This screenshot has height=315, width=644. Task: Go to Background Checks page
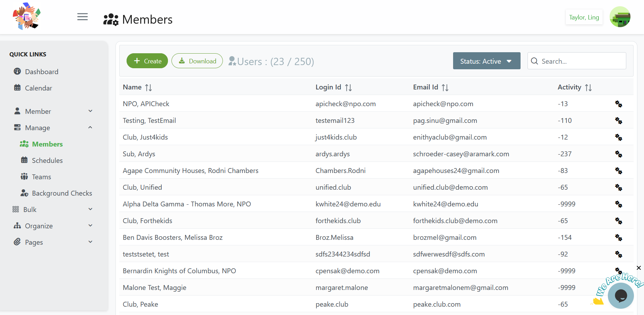coord(62,193)
